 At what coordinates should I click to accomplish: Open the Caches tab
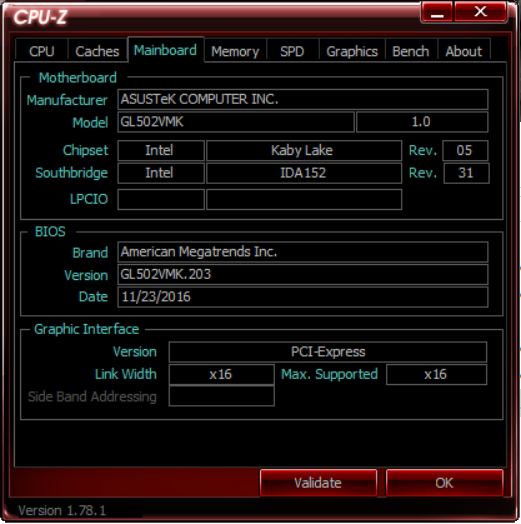97,51
